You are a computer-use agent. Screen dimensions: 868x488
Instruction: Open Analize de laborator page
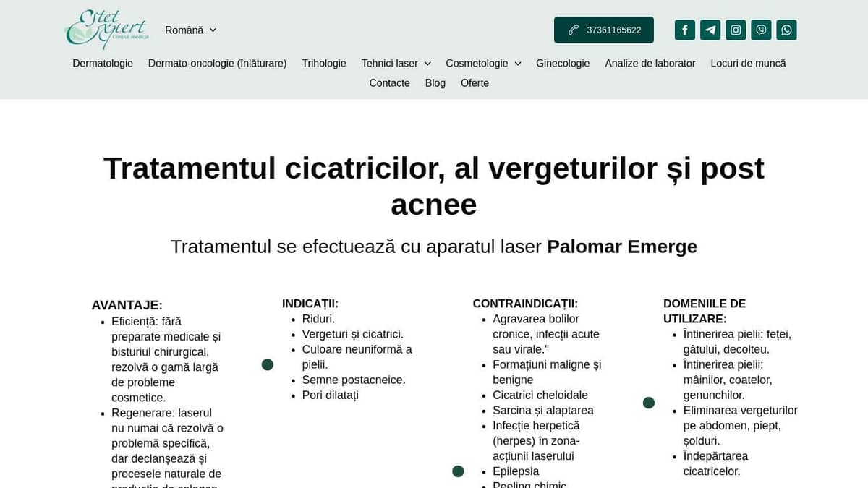650,64
